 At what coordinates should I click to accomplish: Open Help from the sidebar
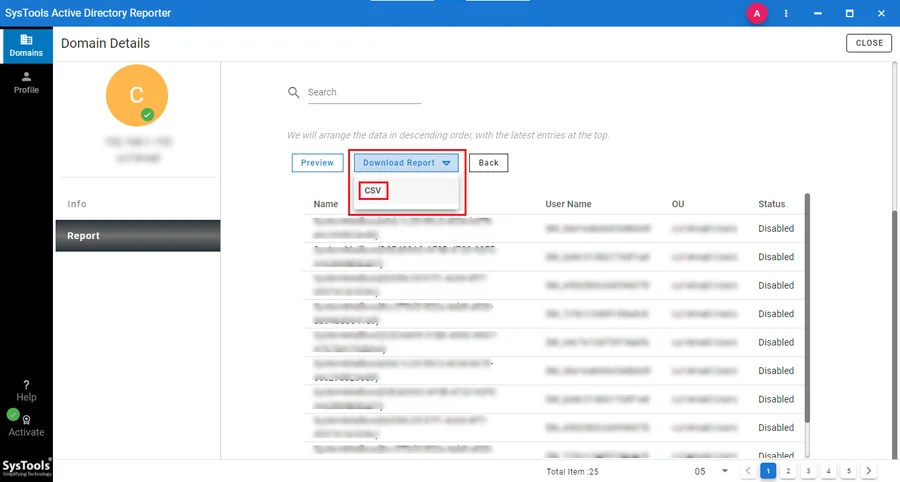pyautogui.click(x=26, y=391)
